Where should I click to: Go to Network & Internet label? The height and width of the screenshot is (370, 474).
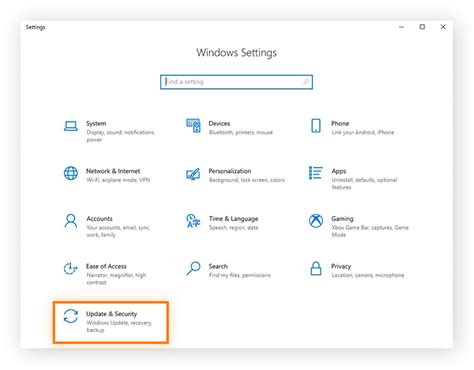113,171
